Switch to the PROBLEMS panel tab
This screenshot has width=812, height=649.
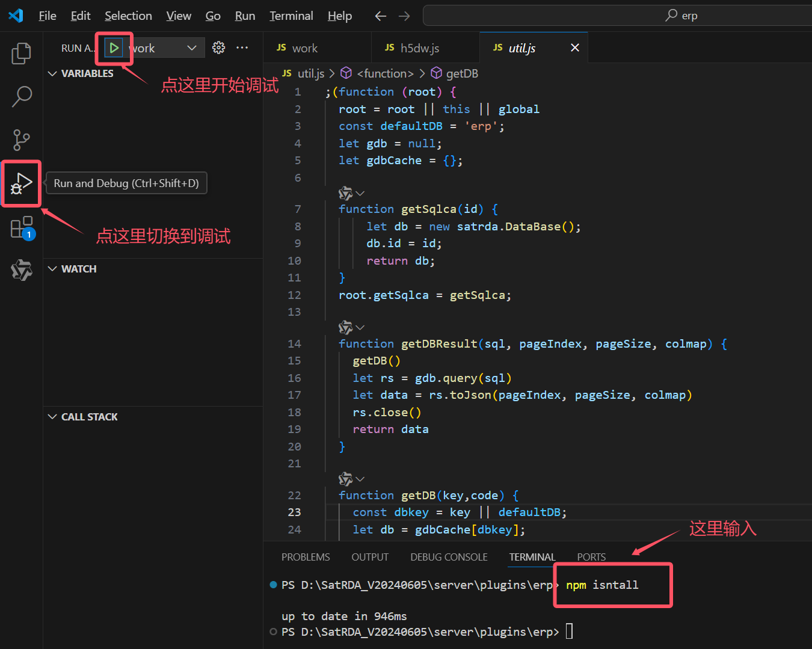(x=306, y=557)
